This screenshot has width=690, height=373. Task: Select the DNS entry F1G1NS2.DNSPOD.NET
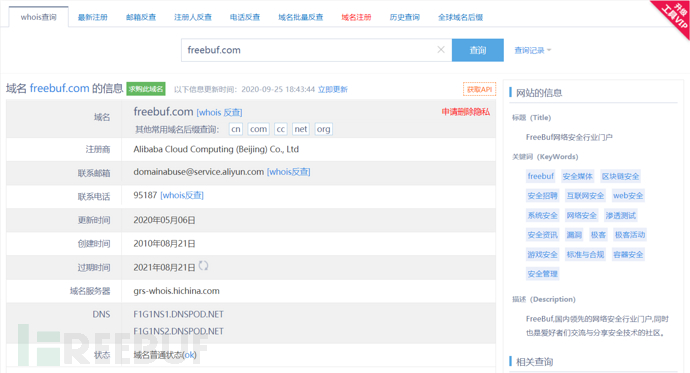(178, 331)
